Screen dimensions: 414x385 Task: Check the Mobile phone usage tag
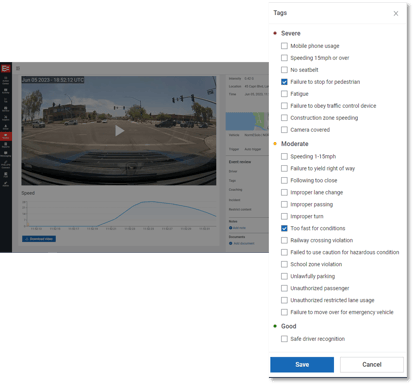pyautogui.click(x=284, y=46)
